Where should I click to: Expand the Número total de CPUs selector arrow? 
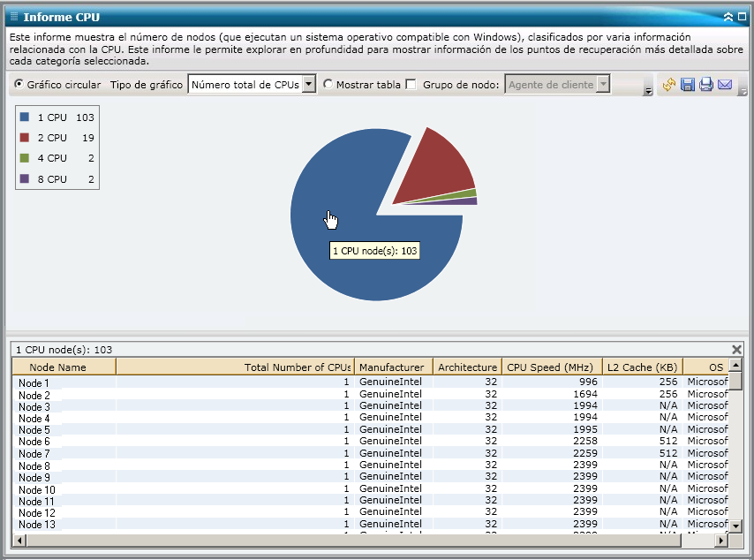(308, 85)
